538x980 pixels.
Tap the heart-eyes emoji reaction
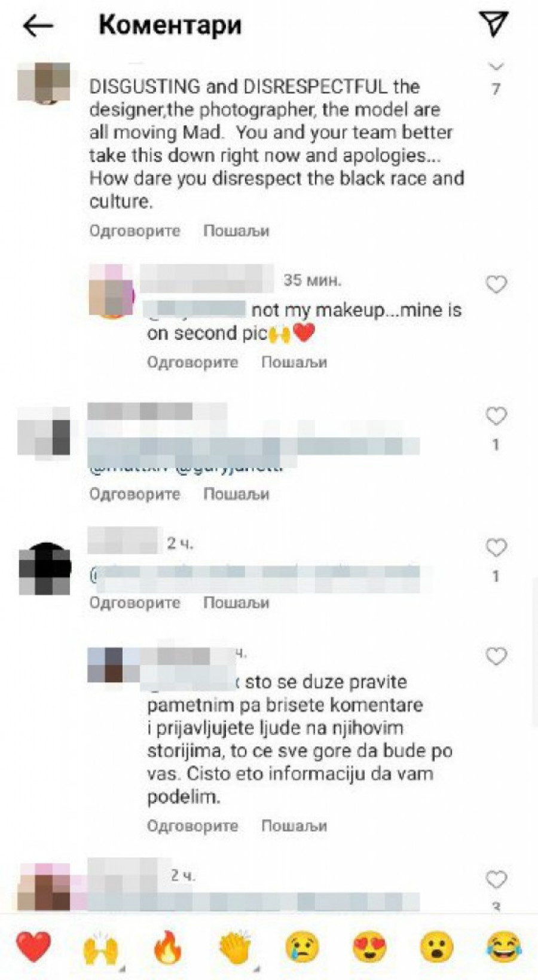pyautogui.click(x=370, y=948)
